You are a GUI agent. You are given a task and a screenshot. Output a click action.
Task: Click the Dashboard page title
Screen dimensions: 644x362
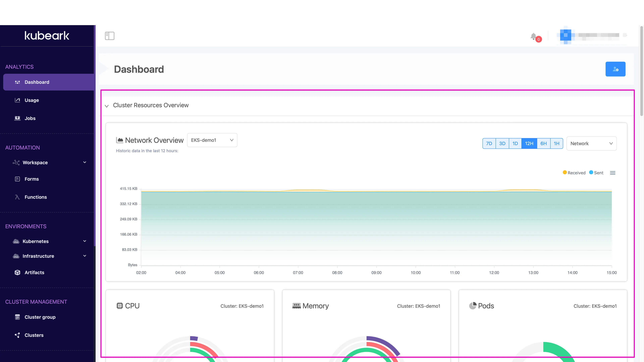click(x=139, y=69)
